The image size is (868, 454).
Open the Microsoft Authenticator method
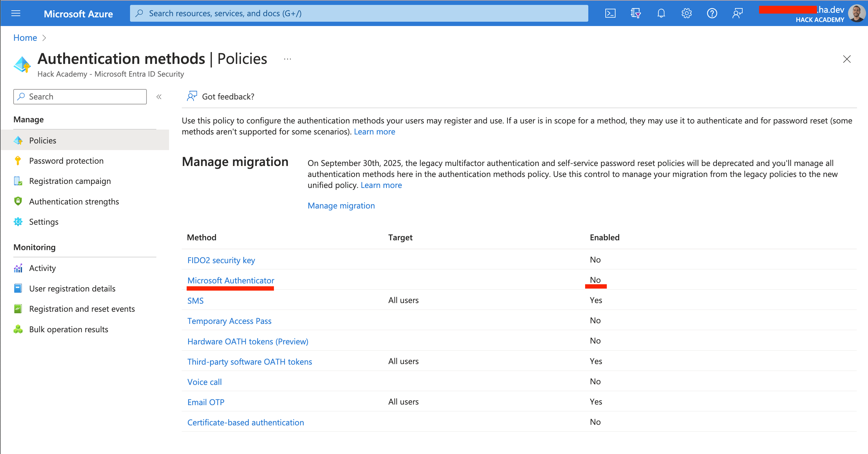coord(231,280)
